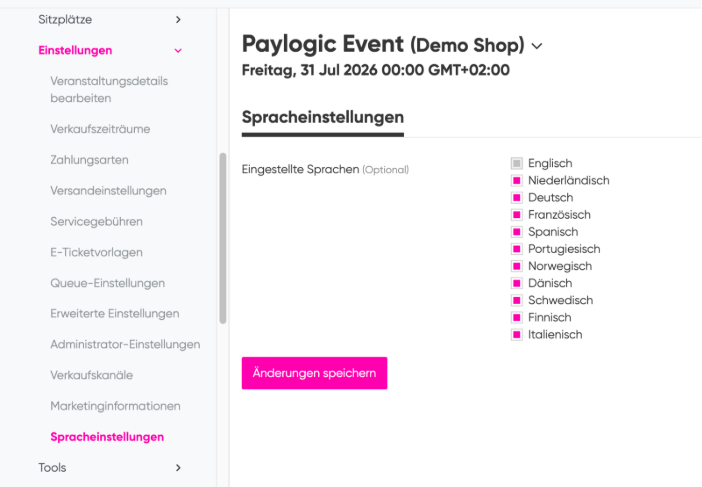Screen dimensions: 702x487
Task: Save with Änderungen speichern button
Action: coord(314,373)
